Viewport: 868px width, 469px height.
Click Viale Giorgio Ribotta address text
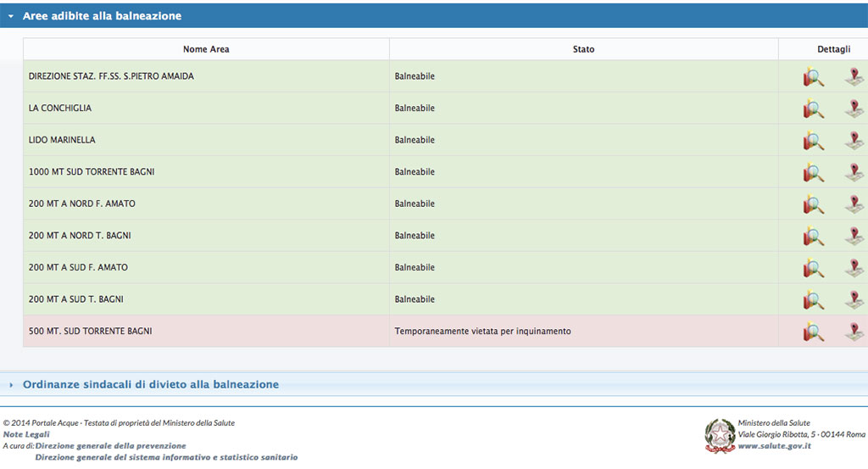(x=801, y=434)
